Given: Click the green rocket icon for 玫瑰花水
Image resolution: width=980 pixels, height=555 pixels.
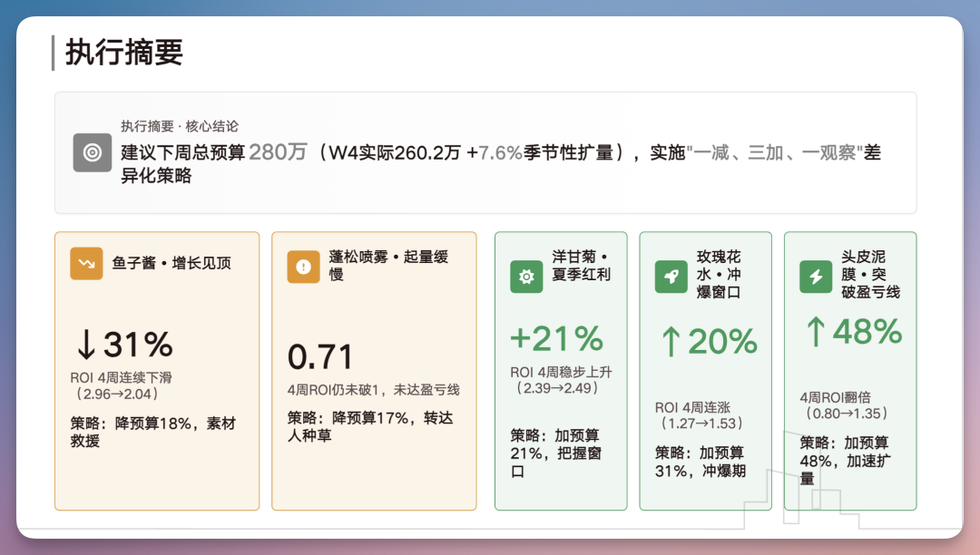Looking at the screenshot, I should click(x=671, y=277).
